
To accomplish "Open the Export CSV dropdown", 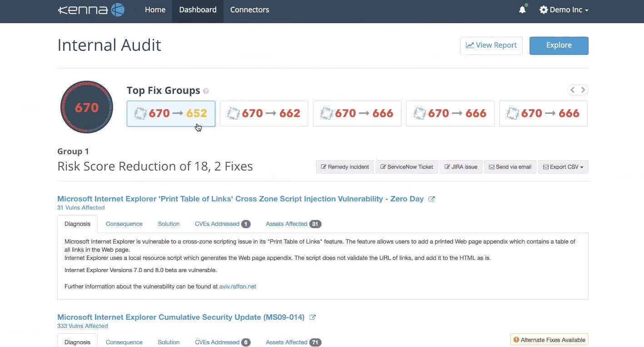I will pyautogui.click(x=563, y=167).
